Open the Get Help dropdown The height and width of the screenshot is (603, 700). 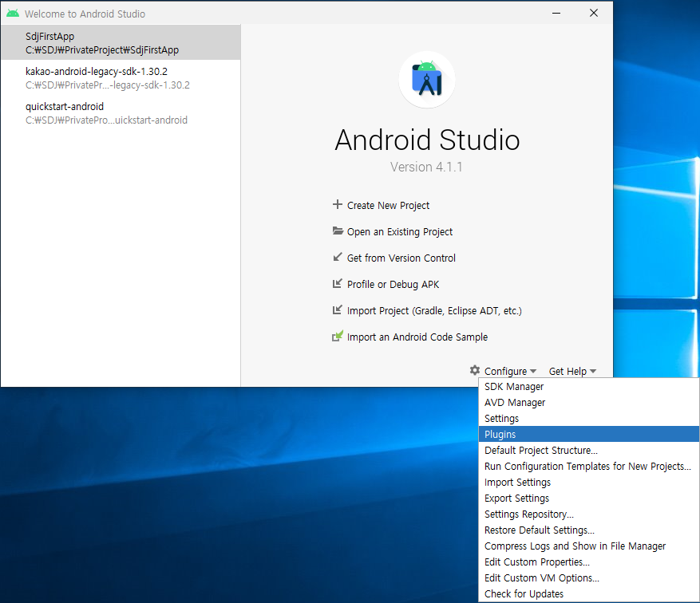click(572, 371)
